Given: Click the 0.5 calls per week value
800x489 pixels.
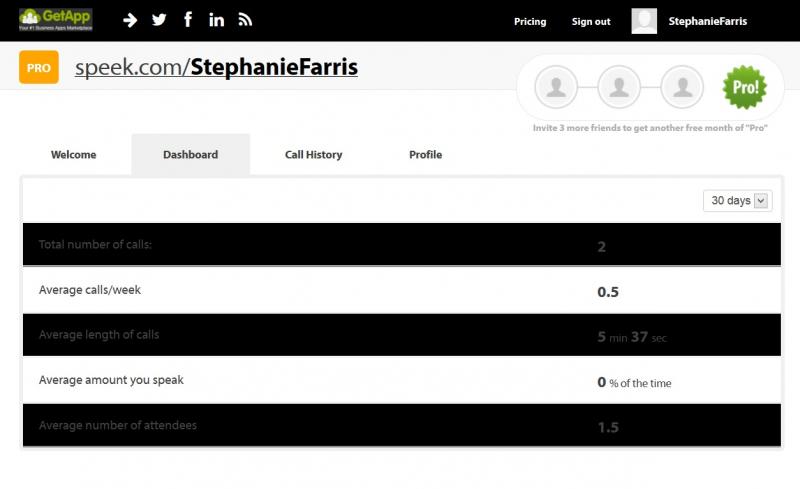Looking at the screenshot, I should (x=608, y=292).
